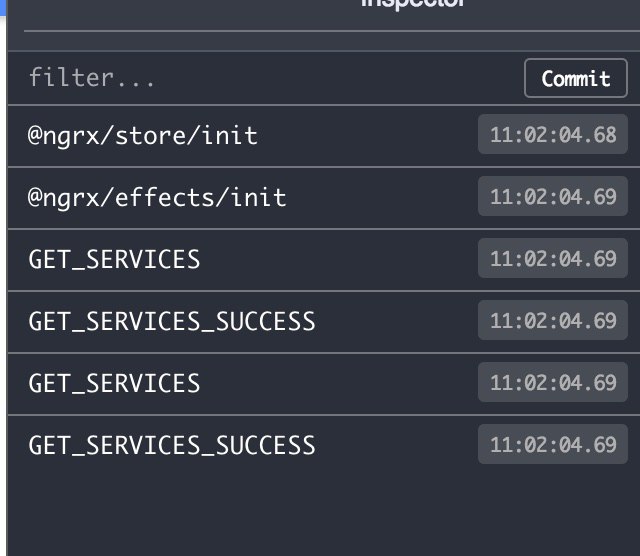
Task: Click timestamp beside @ngrx/effects/init
Action: coord(553,196)
